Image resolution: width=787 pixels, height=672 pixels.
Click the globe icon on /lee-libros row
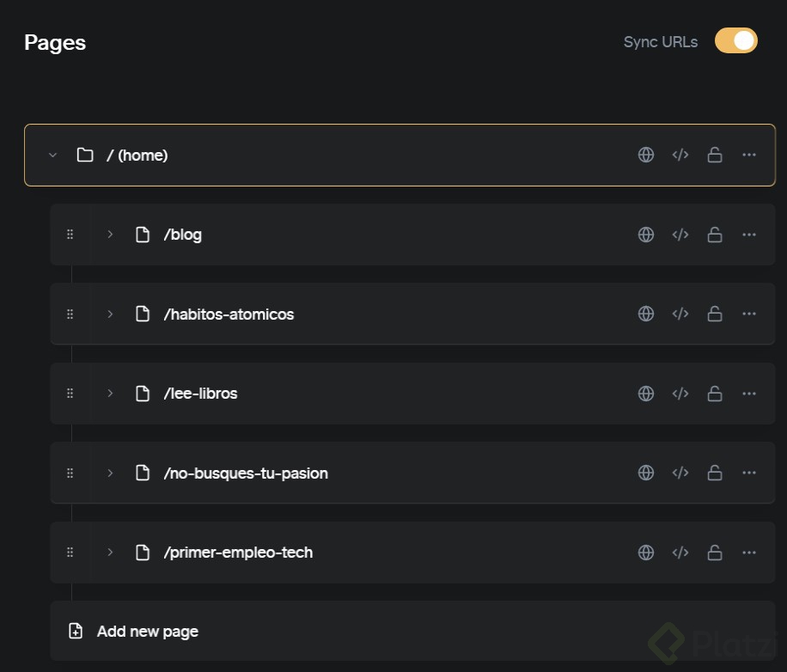645,394
